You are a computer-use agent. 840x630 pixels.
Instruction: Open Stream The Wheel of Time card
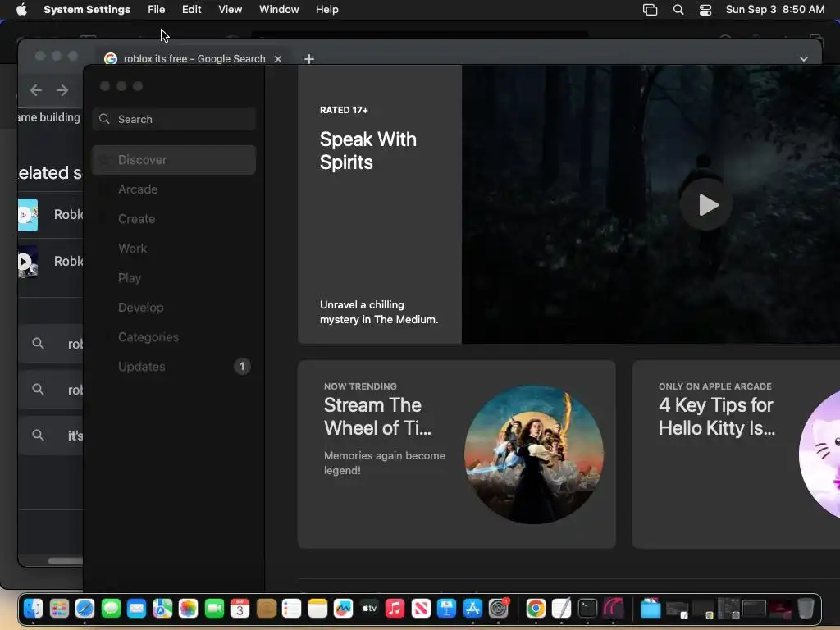click(x=456, y=454)
